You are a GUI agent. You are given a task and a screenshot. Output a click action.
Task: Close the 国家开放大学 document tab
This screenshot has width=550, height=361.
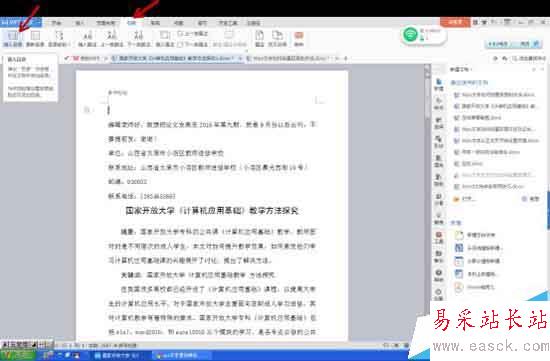click(241, 58)
